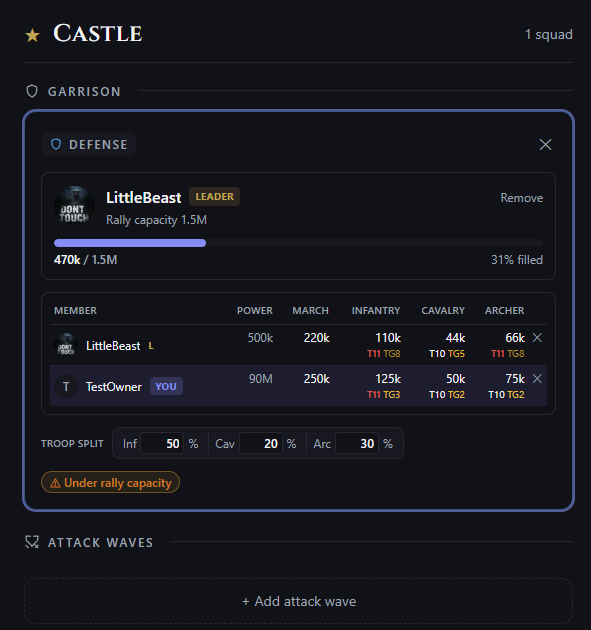591x630 pixels.
Task: Click the Defense shield badge icon
Action: (56, 144)
